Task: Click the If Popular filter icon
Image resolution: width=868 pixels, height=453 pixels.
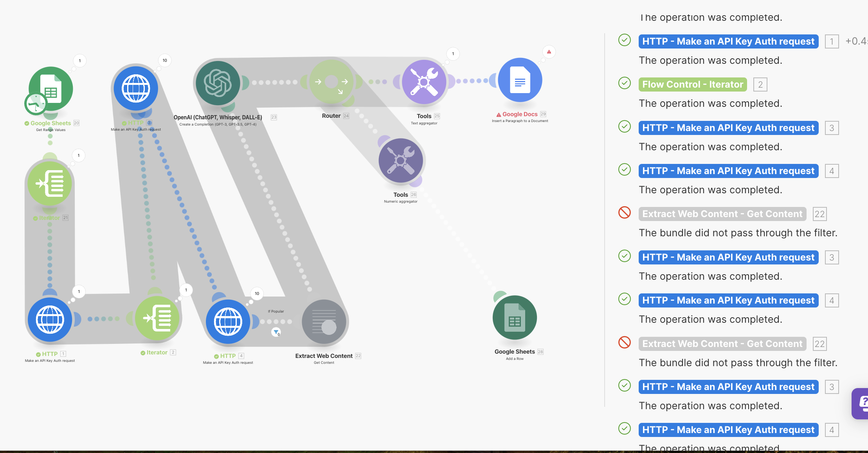Action: pyautogui.click(x=276, y=333)
